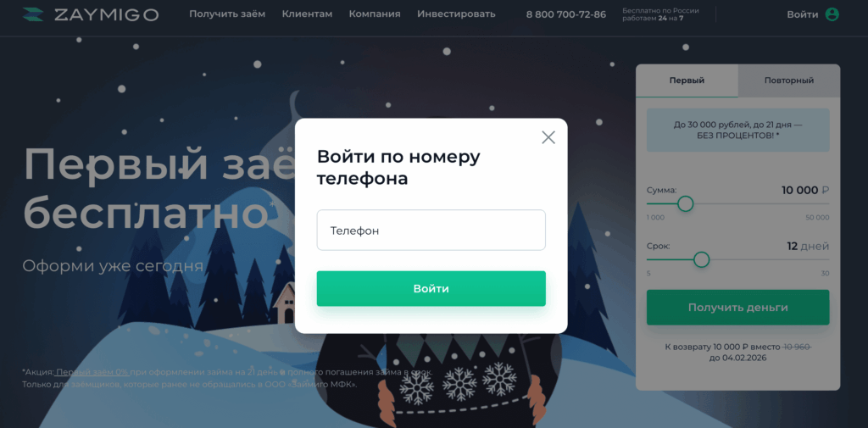This screenshot has height=428, width=868.
Task: Click the Zaymigo logo icon
Action: pyautogui.click(x=33, y=15)
